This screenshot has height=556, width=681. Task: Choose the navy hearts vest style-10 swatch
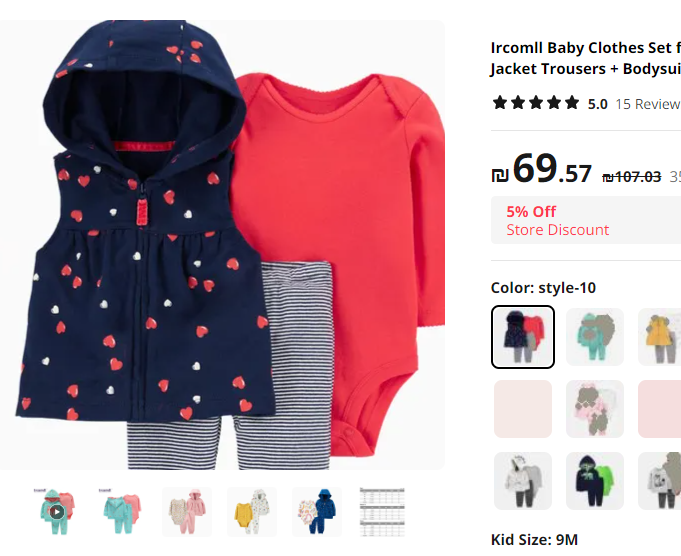pos(523,337)
